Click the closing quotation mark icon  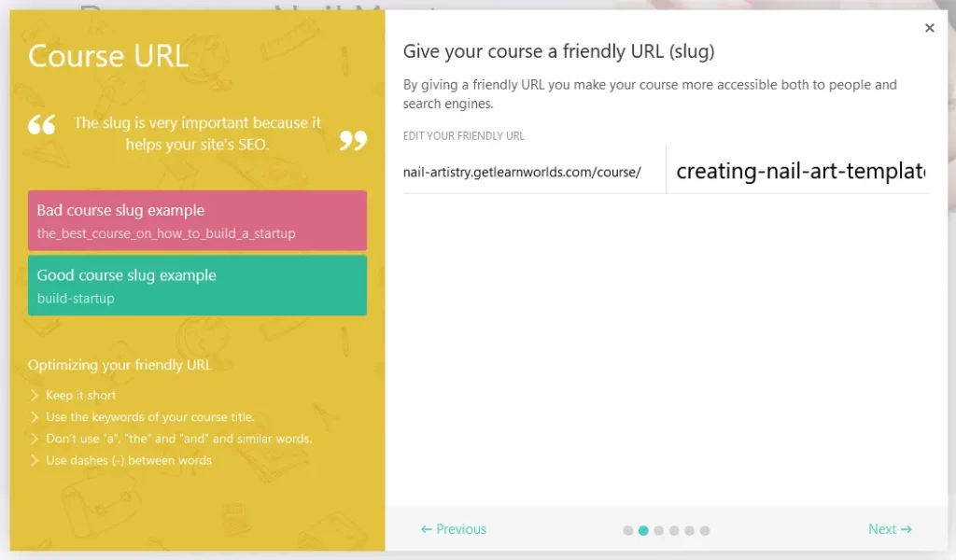pos(353,140)
